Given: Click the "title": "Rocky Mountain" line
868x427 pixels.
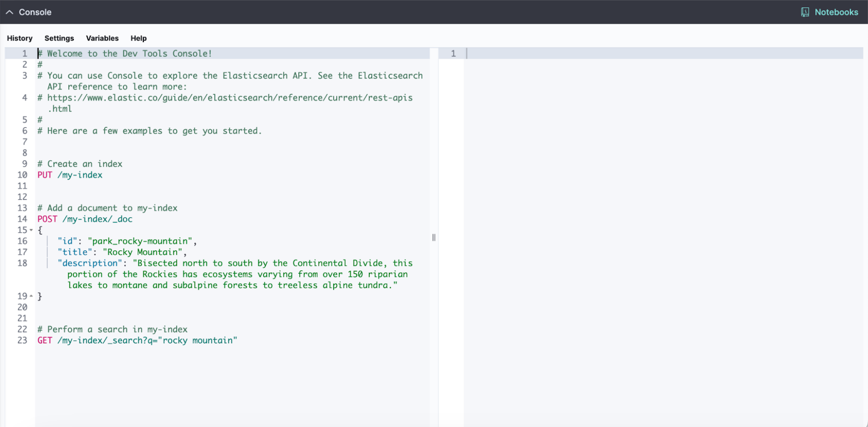Looking at the screenshot, I should point(122,252).
